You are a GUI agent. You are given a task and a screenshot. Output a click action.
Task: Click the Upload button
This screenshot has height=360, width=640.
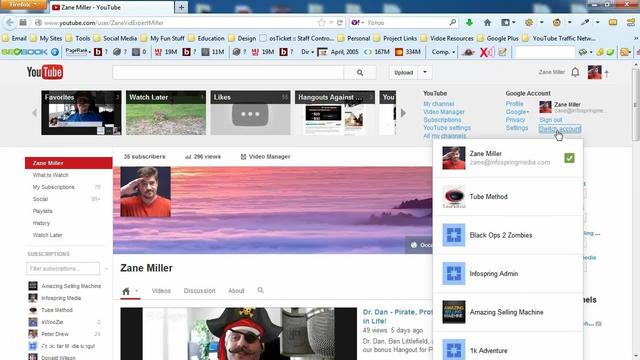click(404, 72)
